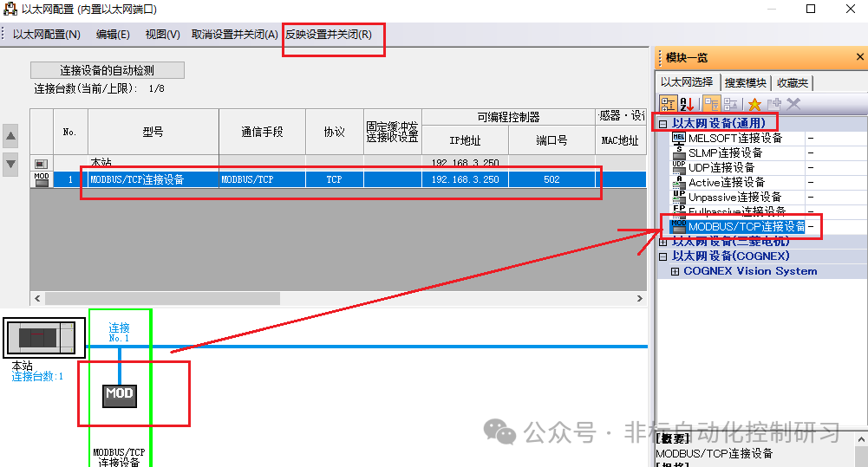
Task: Click the table's horizontal scrollbar left arrow
Action: 37,298
